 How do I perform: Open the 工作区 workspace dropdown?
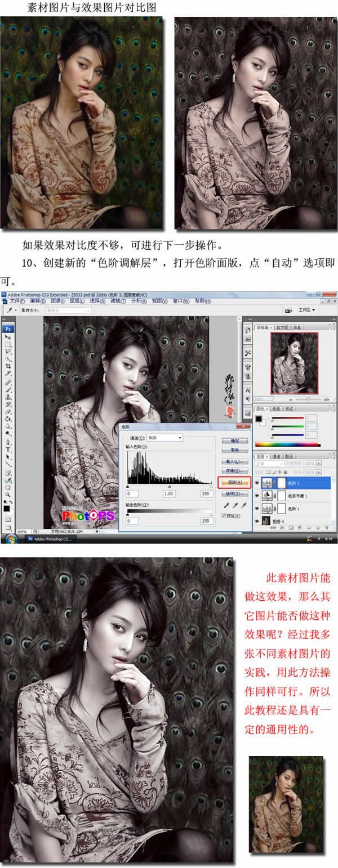[307, 310]
